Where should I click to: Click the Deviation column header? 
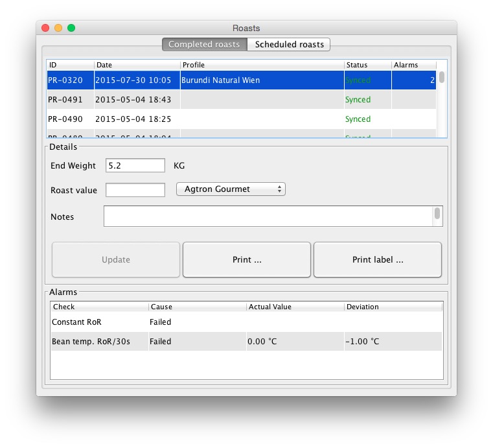coord(393,307)
